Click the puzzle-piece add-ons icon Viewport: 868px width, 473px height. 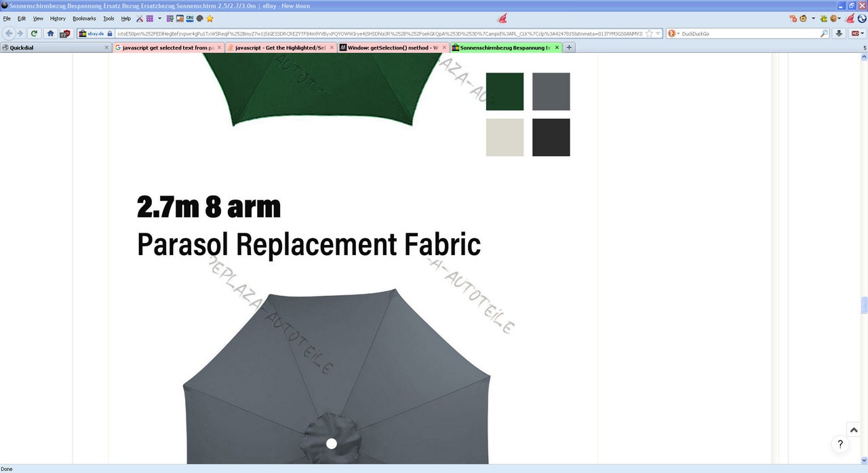pos(170,18)
